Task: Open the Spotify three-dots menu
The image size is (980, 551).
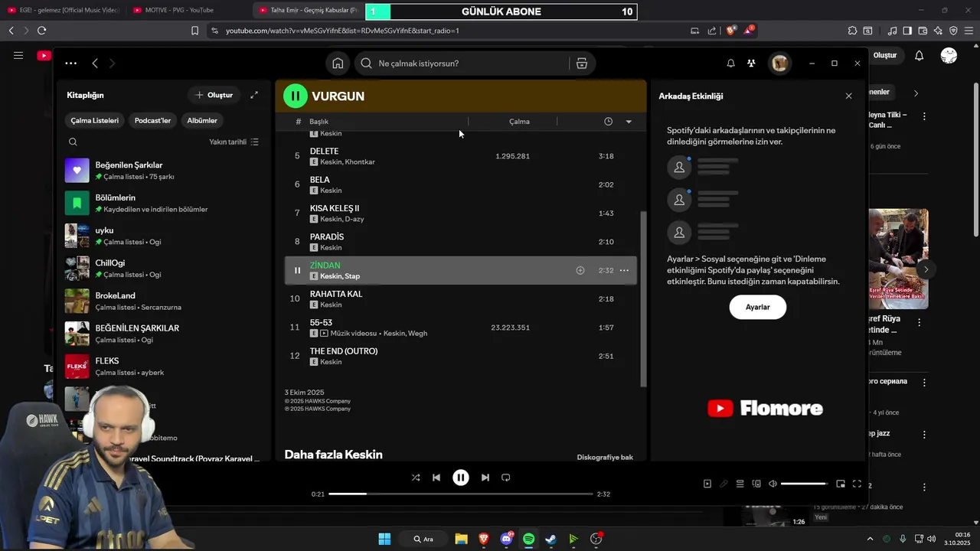Action: tap(70, 64)
